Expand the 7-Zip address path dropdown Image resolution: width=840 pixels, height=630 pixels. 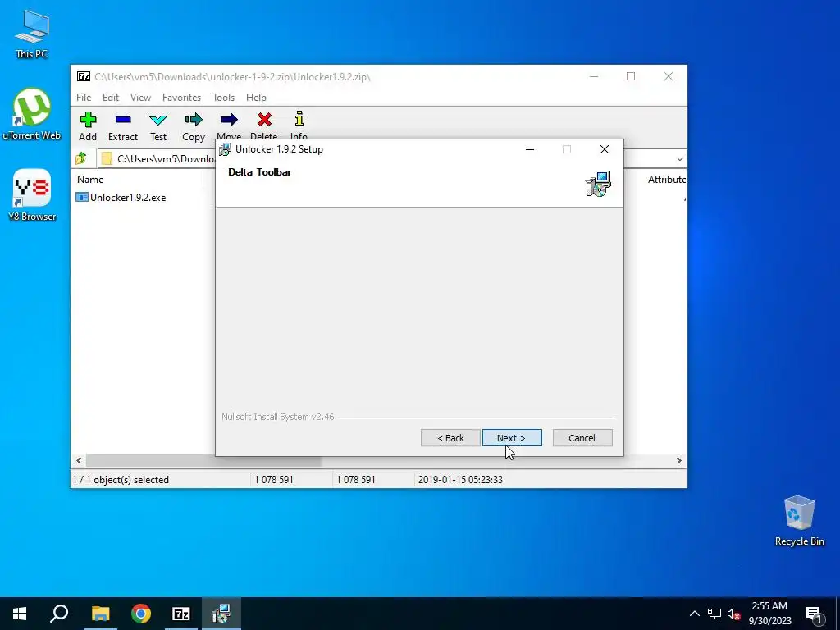click(679, 158)
